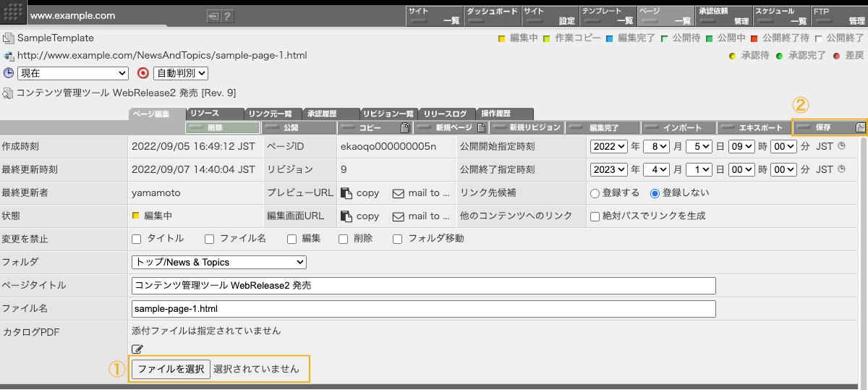Image resolution: width=868 pixels, height=390 pixels.
Task: Check the ファイル名 change-lock checkbox
Action: (210, 239)
